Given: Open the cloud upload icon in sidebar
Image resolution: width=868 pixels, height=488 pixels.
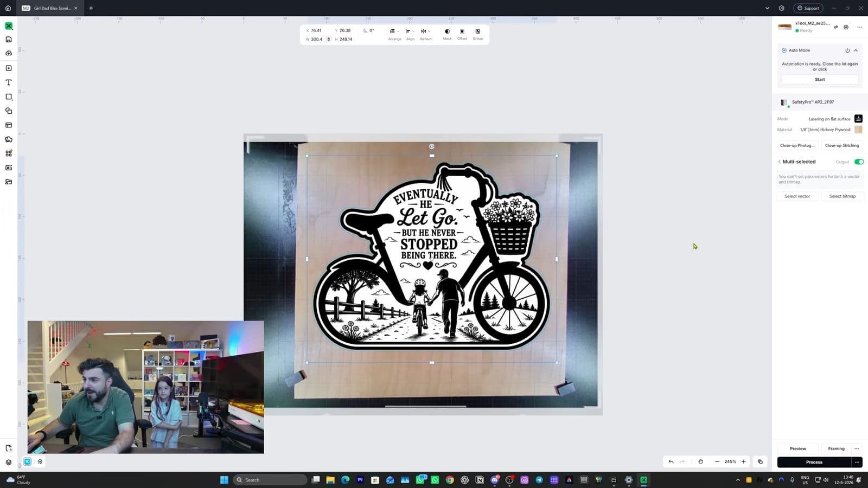Looking at the screenshot, I should point(9,54).
